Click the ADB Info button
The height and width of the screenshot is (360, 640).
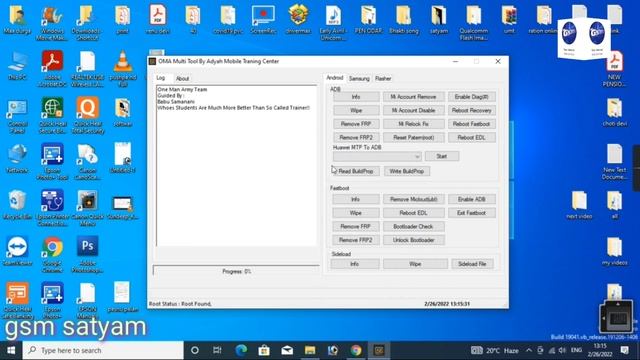[x=356, y=97]
